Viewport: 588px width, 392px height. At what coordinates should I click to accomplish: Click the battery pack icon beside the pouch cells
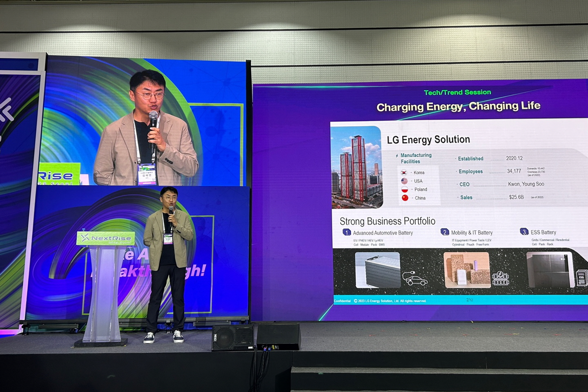[501, 278]
